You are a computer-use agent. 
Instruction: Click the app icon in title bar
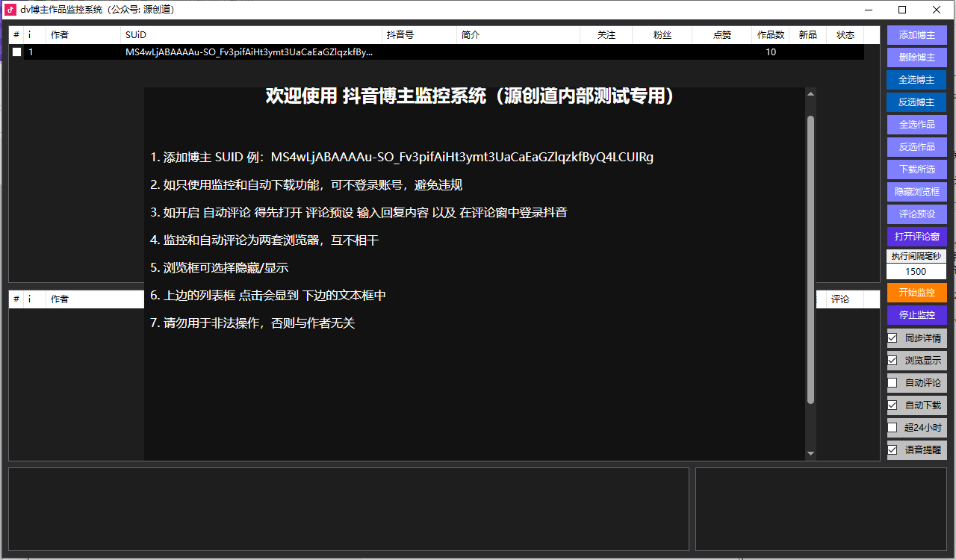[10, 10]
